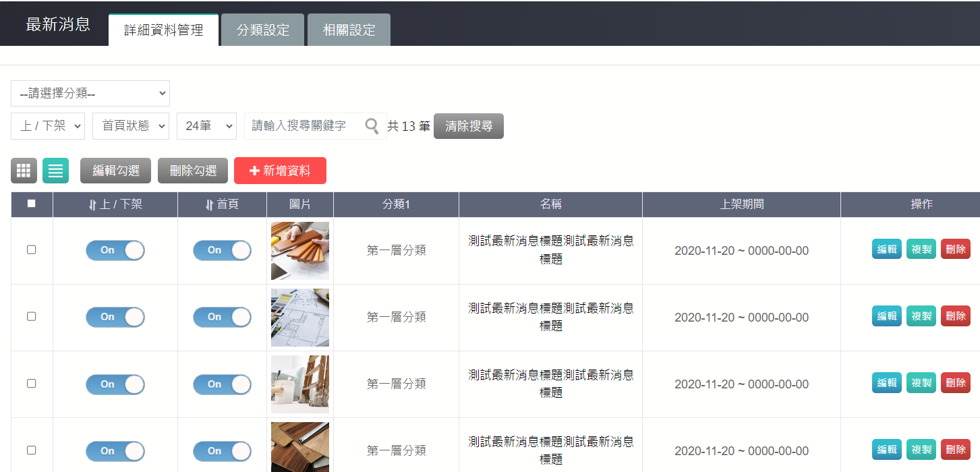Click the 圖片 column header

(300, 204)
